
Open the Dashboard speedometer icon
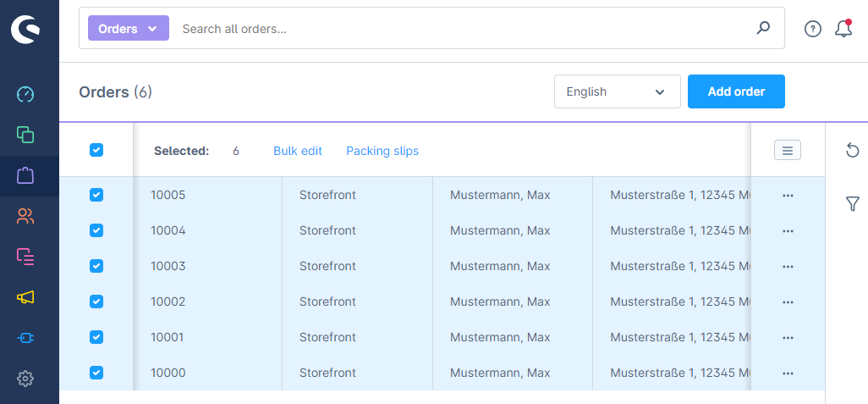pos(25,94)
